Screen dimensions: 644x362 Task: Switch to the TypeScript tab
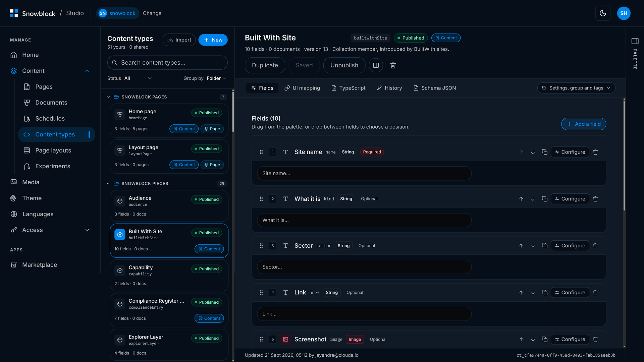(348, 88)
